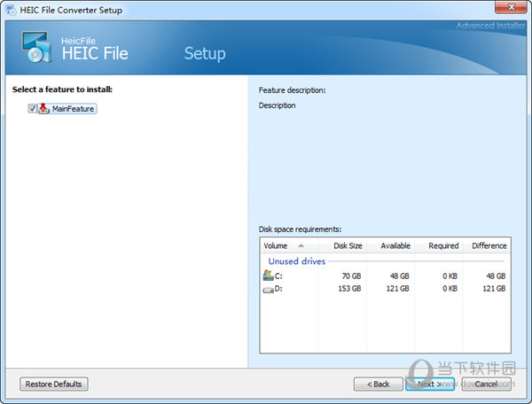Sort by the Difference column header
The width and height of the screenshot is (532, 404).
487,245
